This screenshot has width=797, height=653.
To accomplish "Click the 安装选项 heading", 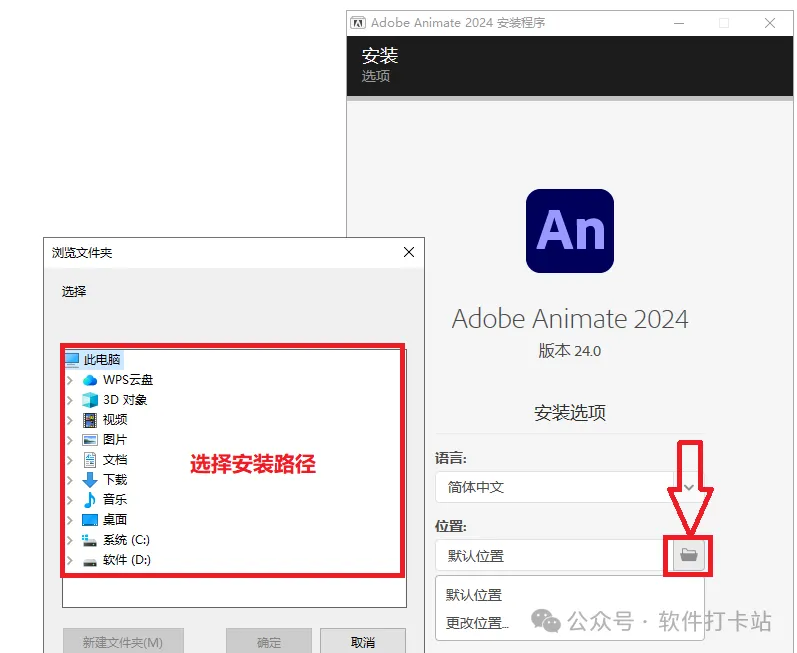I will [x=570, y=413].
